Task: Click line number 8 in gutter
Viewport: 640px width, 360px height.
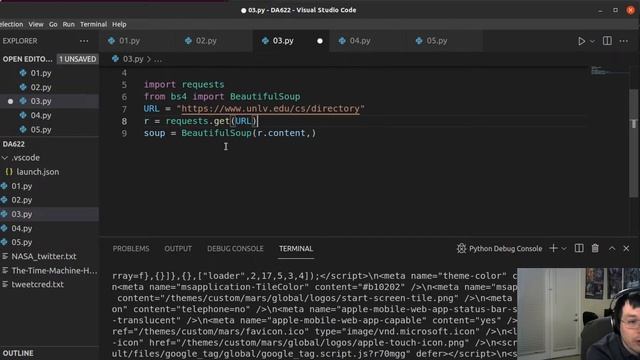Action: tap(124, 121)
